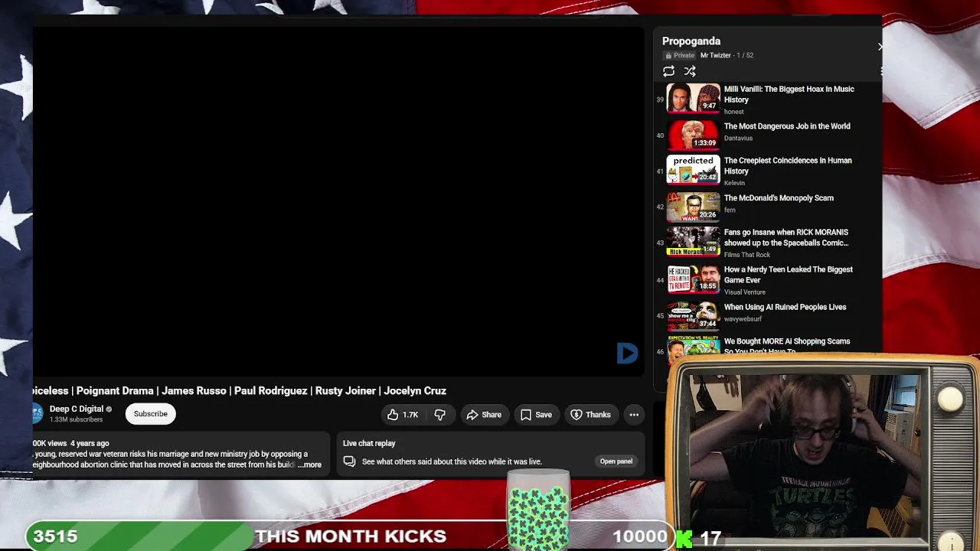This screenshot has height=551, width=980.
Task: Open the Deep C Digital channel name
Action: [x=77, y=409]
